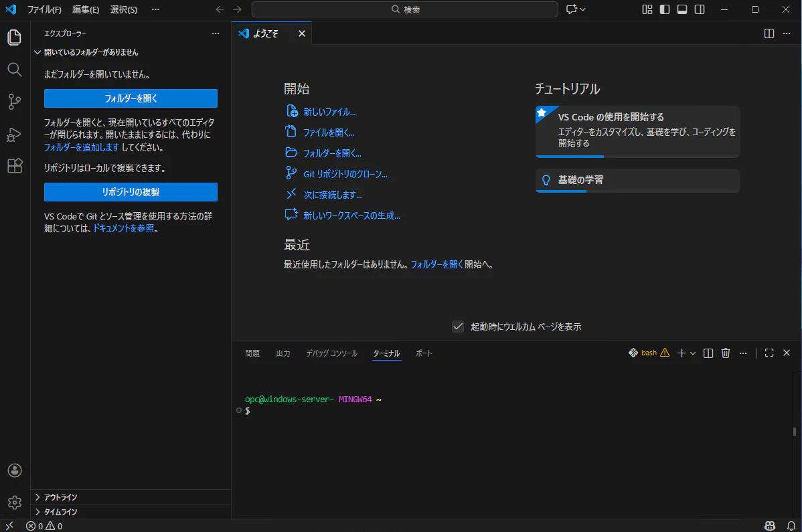The height and width of the screenshot is (532, 802).
Task: Open the 選択(S) menu
Action: [x=124, y=10]
